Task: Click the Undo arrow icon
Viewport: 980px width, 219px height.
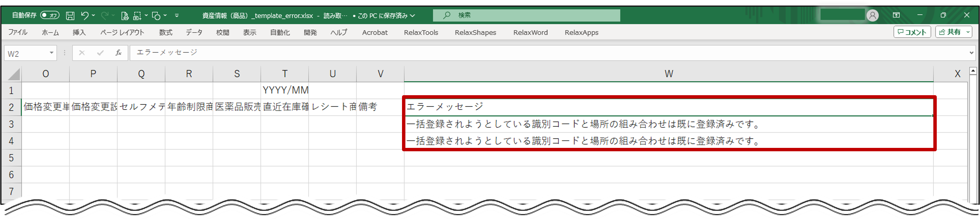Action: [85, 15]
